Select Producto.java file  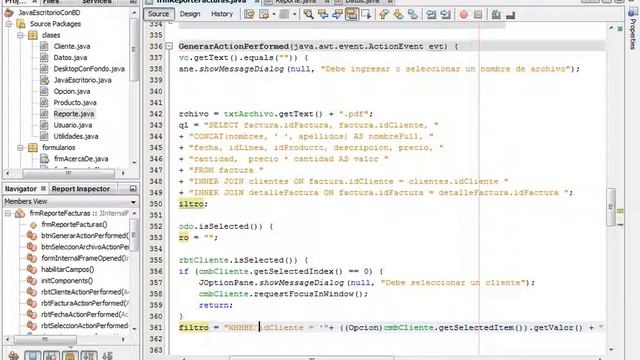[75, 102]
